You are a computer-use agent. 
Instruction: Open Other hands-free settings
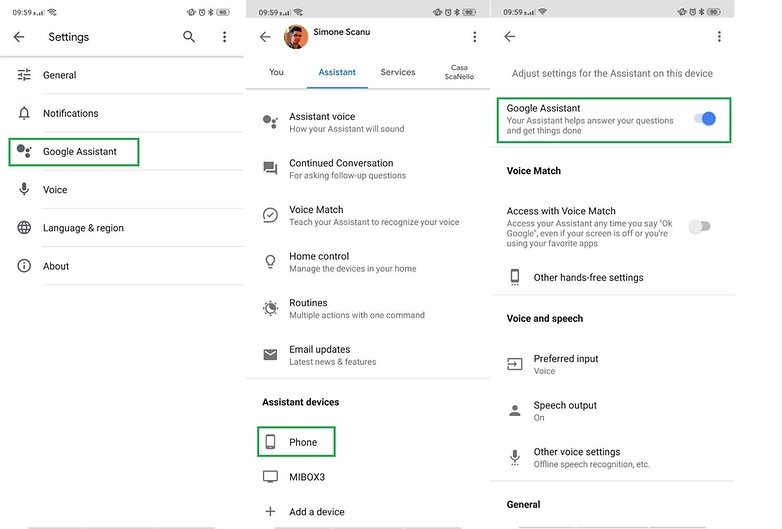click(612, 277)
